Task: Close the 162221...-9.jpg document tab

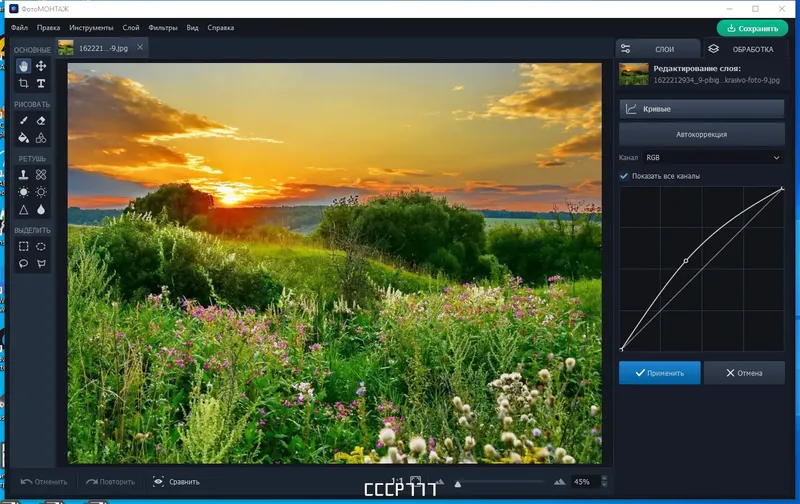Action: (140, 47)
